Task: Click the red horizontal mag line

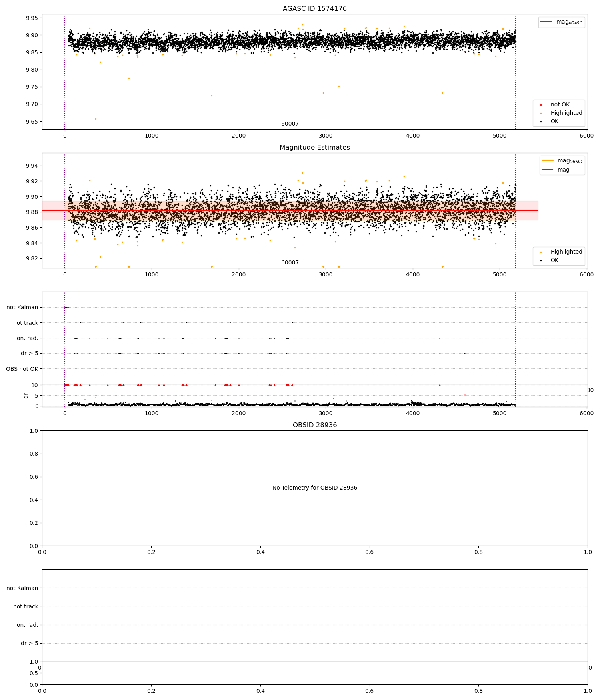Action: point(290,210)
